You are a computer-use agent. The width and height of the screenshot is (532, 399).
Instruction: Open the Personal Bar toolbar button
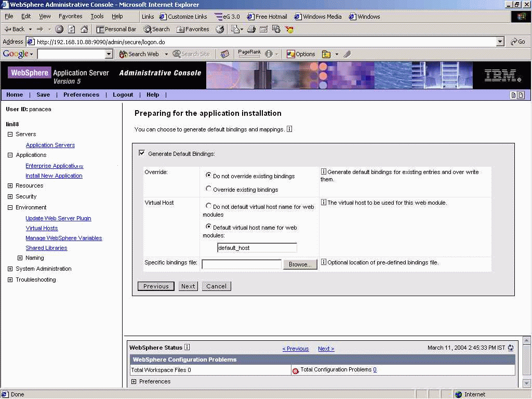pyautogui.click(x=116, y=29)
